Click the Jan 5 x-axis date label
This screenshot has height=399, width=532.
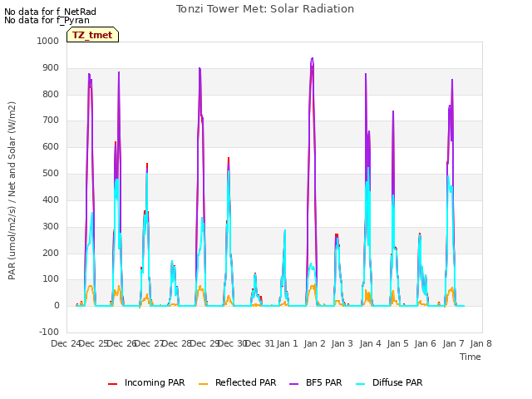point(397,343)
